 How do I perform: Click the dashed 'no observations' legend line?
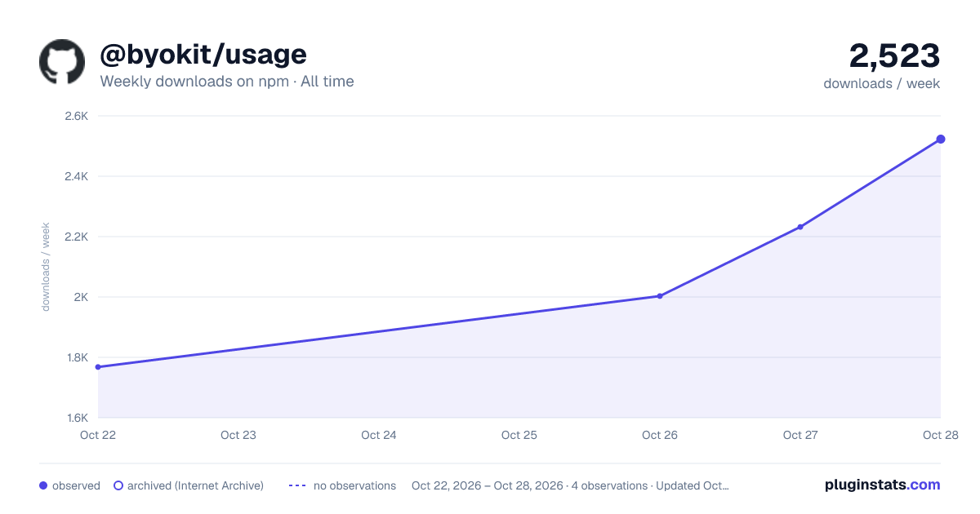pos(297,485)
